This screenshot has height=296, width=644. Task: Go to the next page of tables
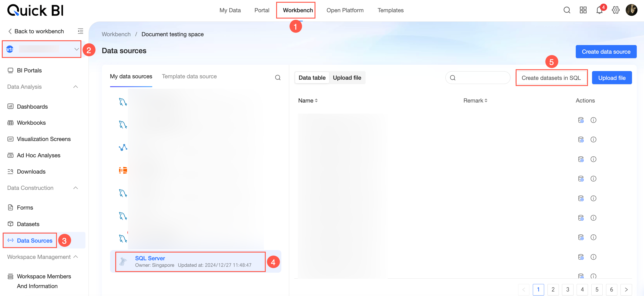626,289
